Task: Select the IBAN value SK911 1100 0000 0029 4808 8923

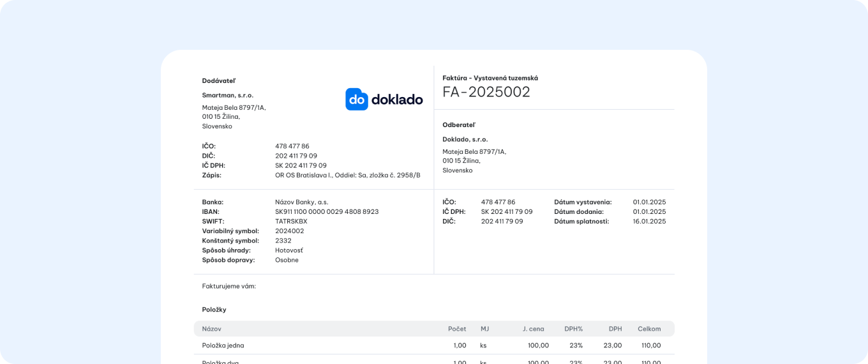Action: pyautogui.click(x=327, y=211)
